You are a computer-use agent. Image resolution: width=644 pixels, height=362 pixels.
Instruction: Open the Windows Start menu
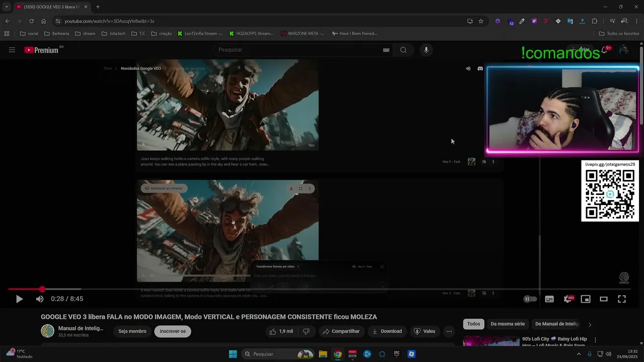point(232,354)
